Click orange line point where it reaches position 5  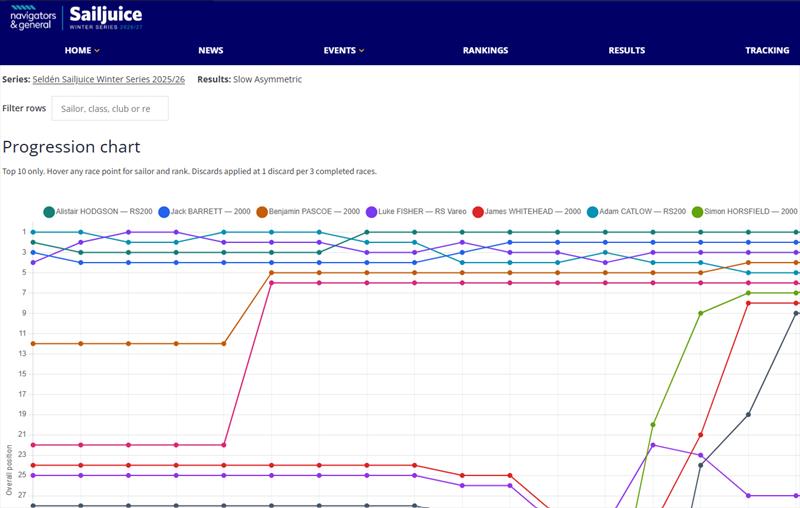click(271, 273)
